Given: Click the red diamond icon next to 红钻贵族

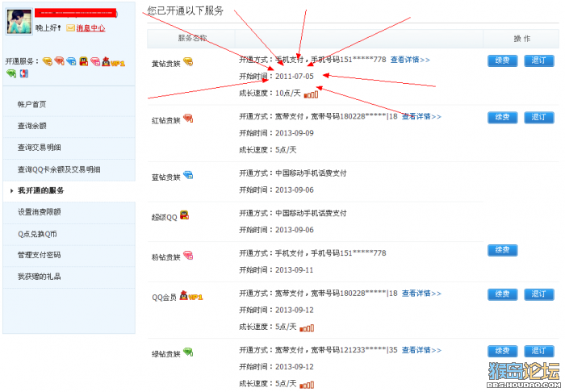Looking at the screenshot, I should (188, 118).
